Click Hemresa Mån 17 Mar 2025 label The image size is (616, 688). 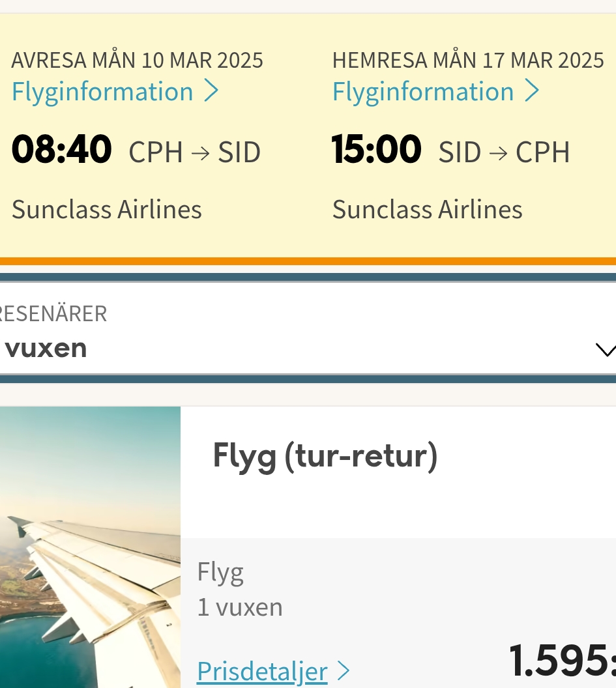(x=468, y=60)
